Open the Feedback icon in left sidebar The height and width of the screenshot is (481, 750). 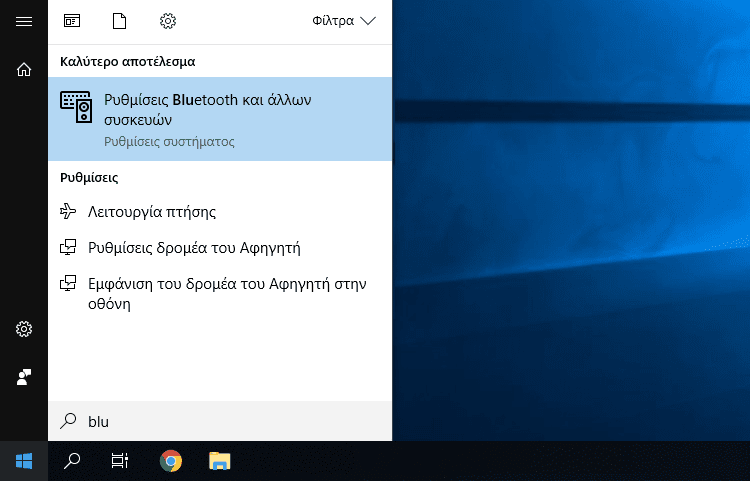click(x=24, y=377)
